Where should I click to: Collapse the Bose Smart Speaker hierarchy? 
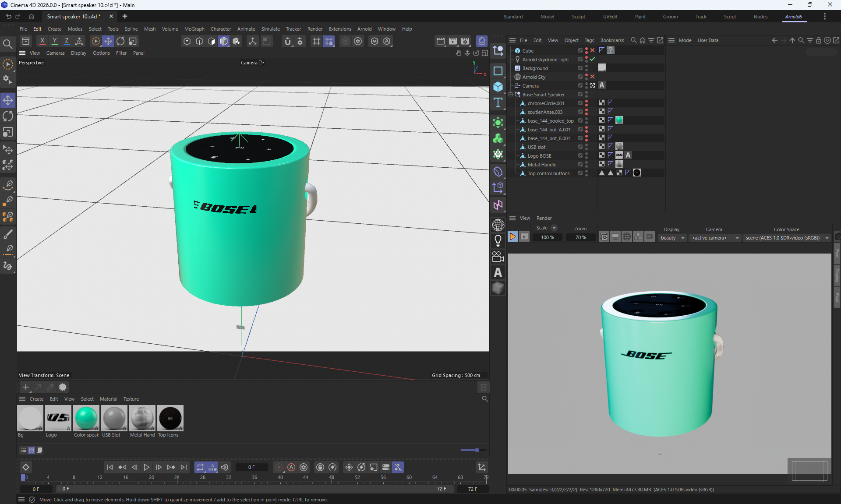511,95
